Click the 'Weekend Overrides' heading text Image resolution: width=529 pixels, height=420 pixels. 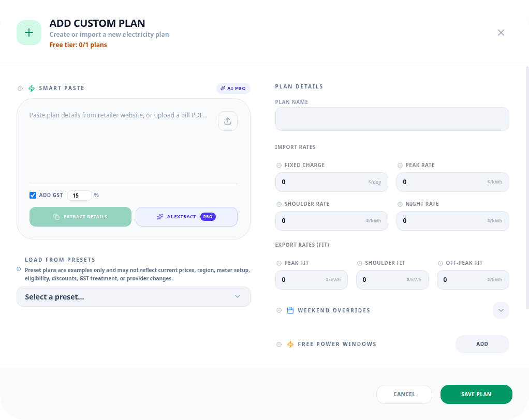pos(334,310)
